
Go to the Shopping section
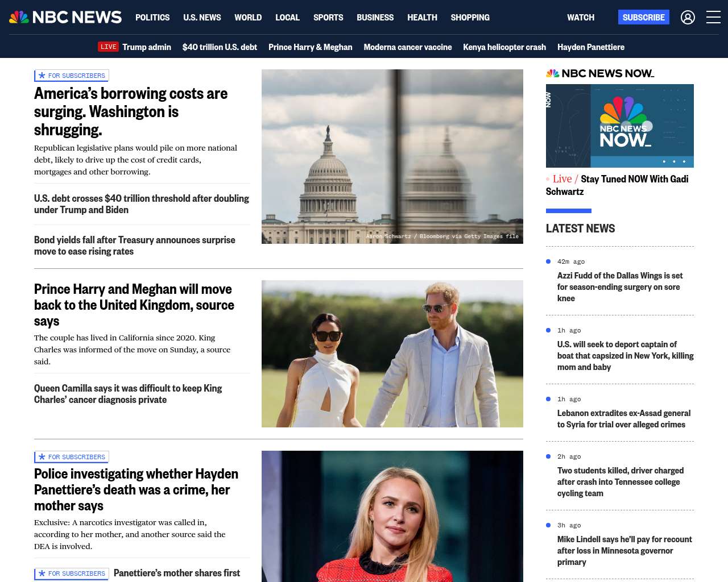click(470, 18)
